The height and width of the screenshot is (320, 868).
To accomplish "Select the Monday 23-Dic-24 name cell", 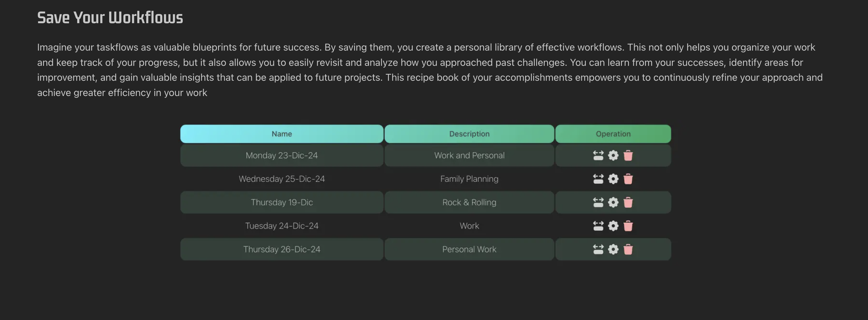I will [282, 155].
